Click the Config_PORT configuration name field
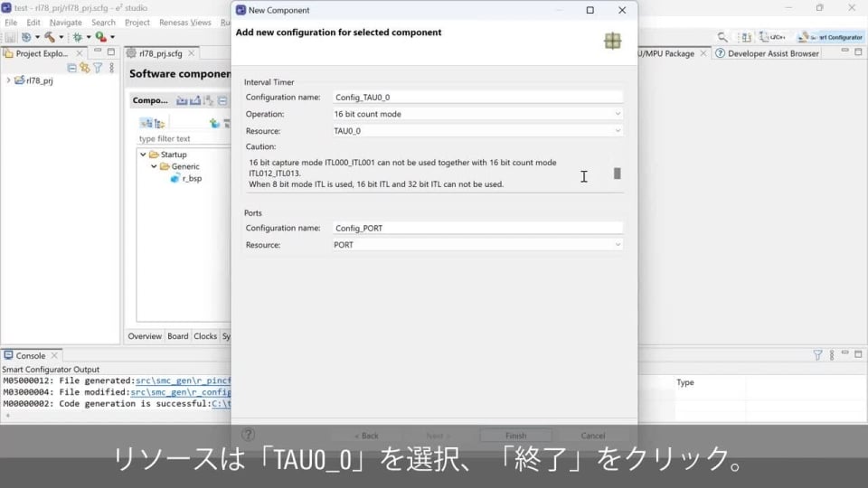Image resolution: width=868 pixels, height=488 pixels. [x=477, y=228]
